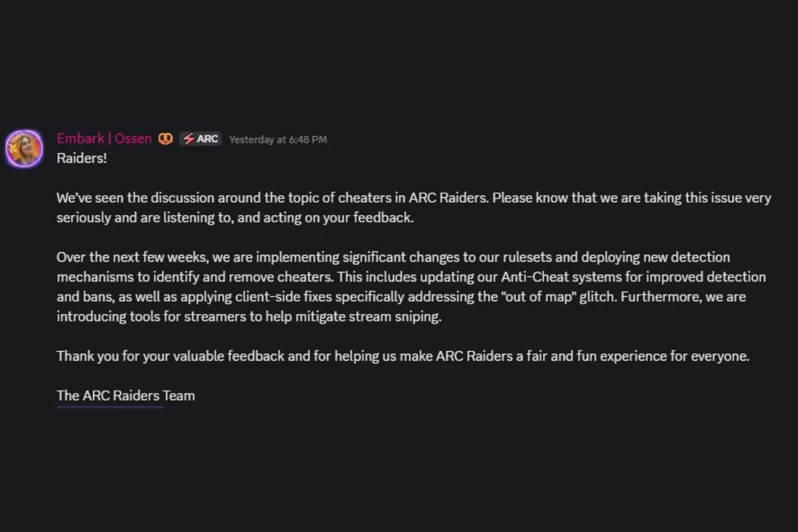The width and height of the screenshot is (798, 532).
Task: Click the underlined The ARC Raiders Team signature
Action: pos(126,395)
